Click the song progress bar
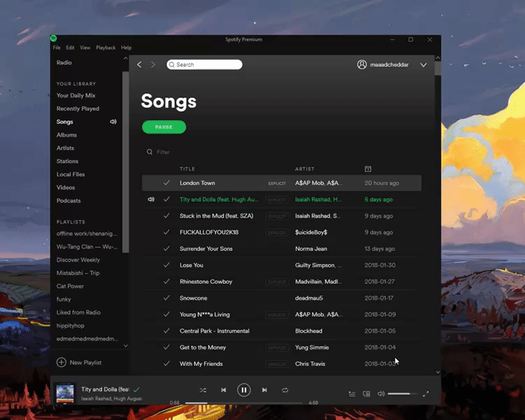Screen dimensions: 525x420 click(244, 403)
